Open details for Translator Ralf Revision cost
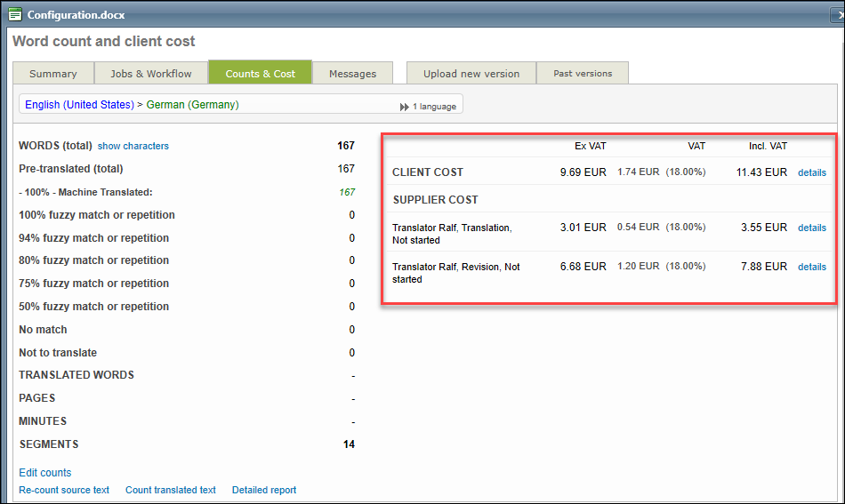Screen dimensions: 845x504 tap(811, 267)
